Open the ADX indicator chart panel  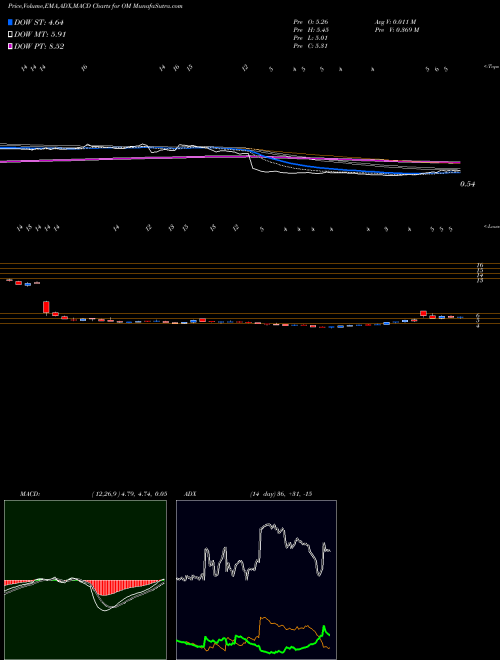(256, 580)
